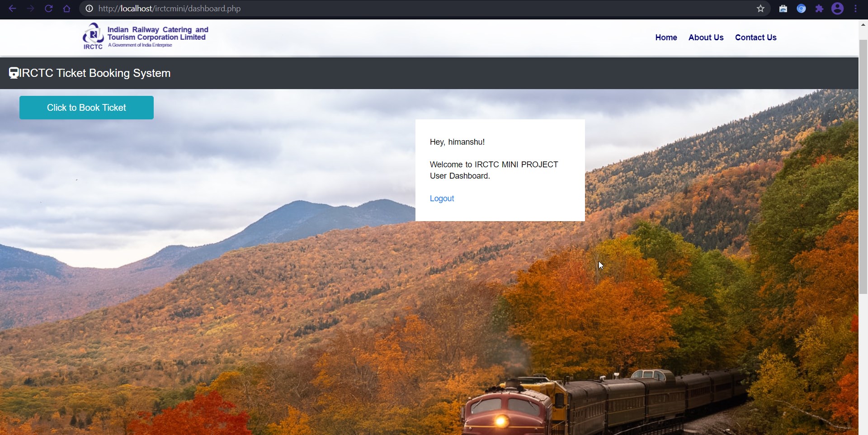
Task: Open the browser profile avatar
Action: coord(837,9)
